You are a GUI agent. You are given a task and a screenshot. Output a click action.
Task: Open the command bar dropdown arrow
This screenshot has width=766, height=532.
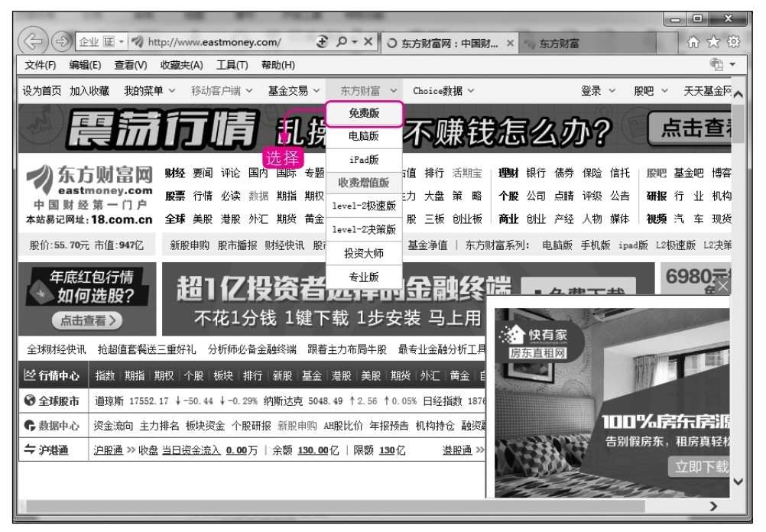pos(732,64)
